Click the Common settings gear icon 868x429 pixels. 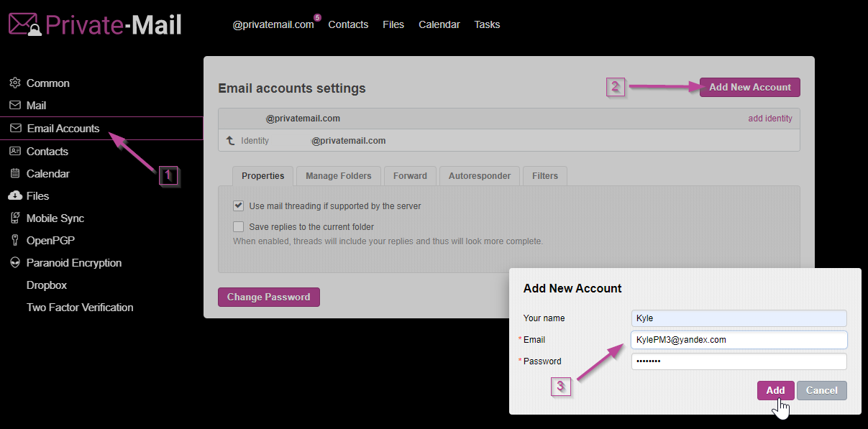point(15,83)
